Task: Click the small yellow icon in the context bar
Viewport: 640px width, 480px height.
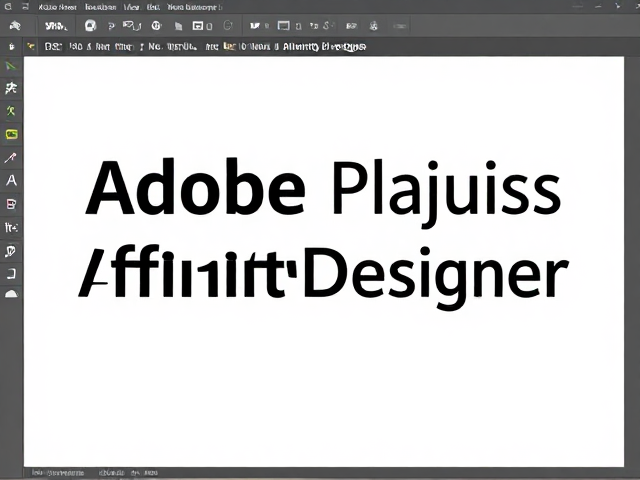Action: click(x=30, y=47)
